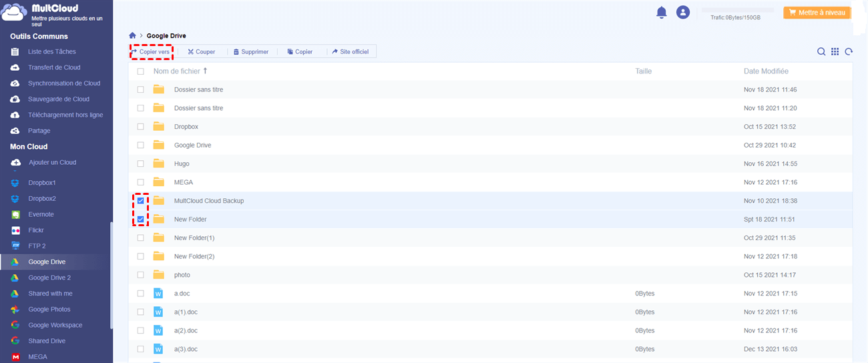
Task: Click the Shared Drive icon
Action: tap(15, 341)
